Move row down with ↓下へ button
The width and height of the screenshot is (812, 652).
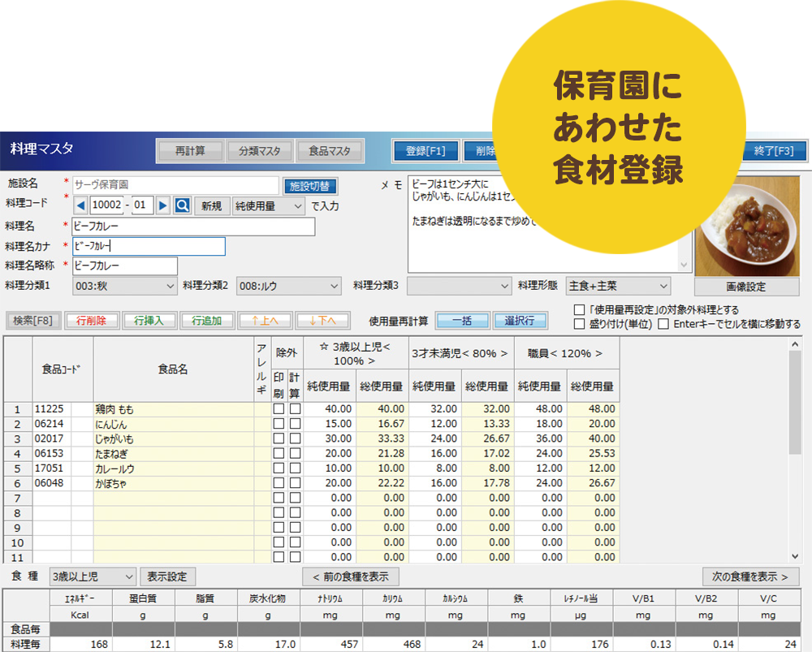pos(322,321)
